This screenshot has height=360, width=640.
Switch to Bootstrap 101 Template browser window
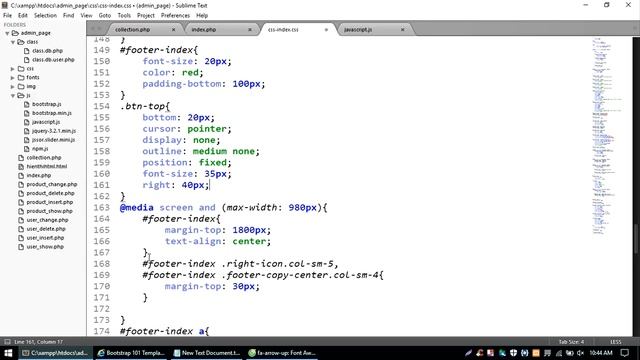(x=131, y=353)
